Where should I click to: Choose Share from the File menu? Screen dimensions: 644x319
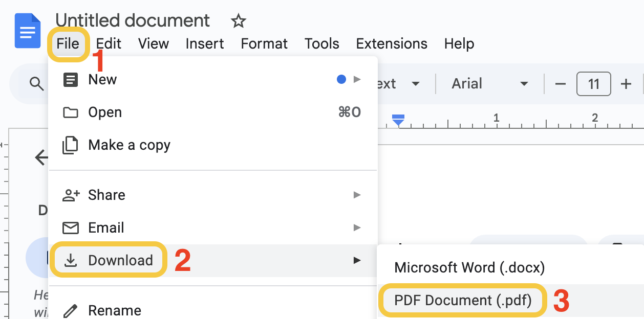click(212, 195)
